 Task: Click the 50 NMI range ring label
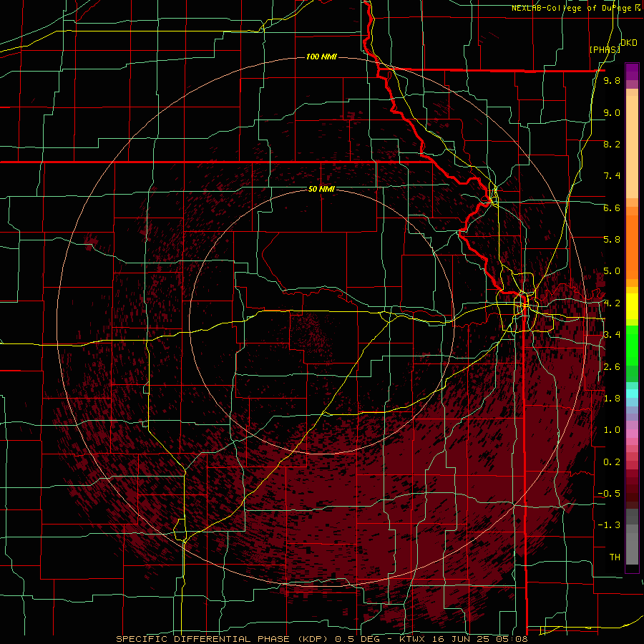(x=321, y=189)
